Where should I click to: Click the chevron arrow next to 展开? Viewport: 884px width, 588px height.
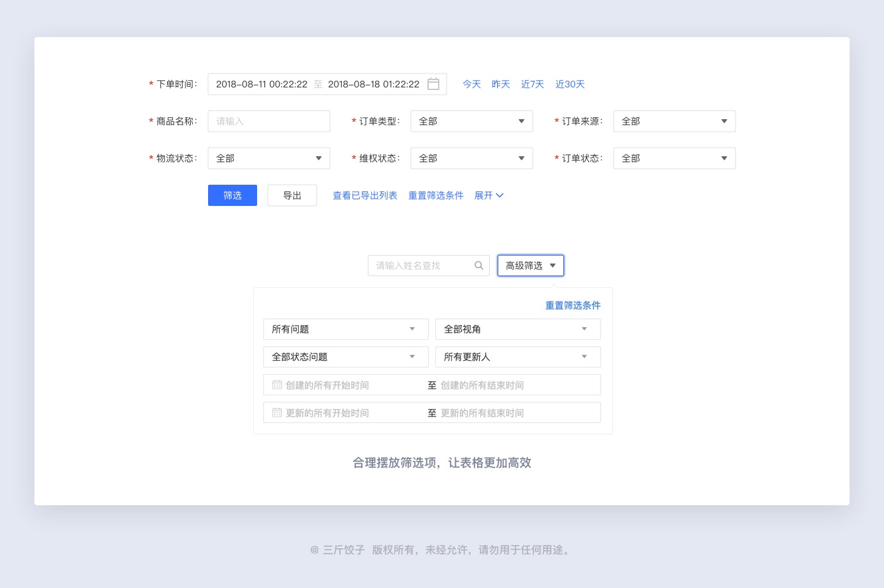[500, 195]
